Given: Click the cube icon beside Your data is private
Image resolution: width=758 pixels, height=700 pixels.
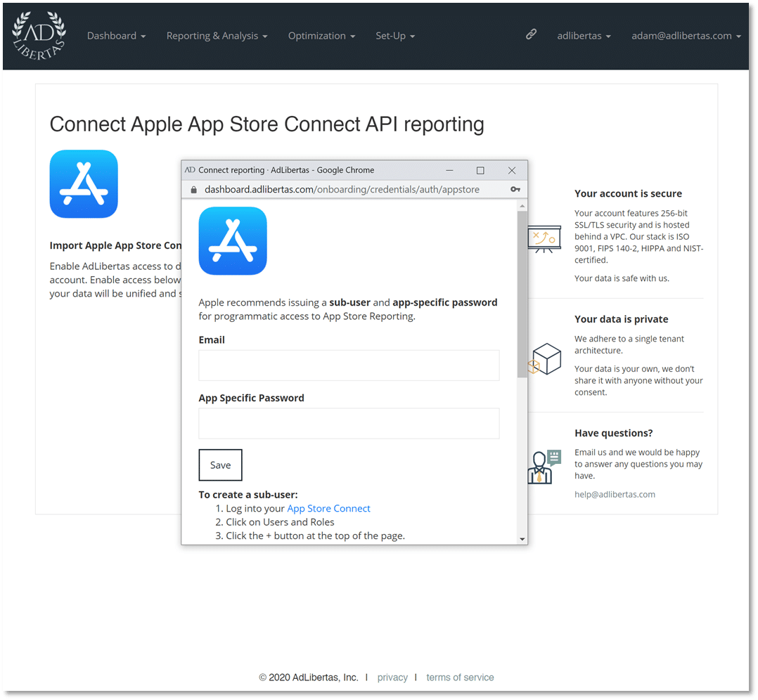Looking at the screenshot, I should pyautogui.click(x=545, y=358).
